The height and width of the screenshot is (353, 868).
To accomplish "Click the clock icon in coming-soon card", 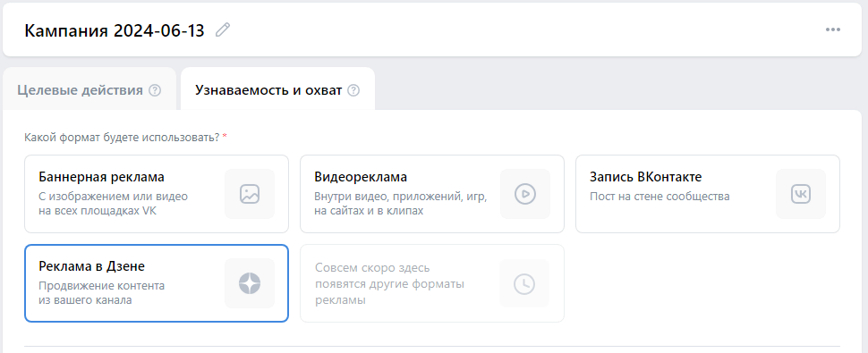I will [x=524, y=283].
